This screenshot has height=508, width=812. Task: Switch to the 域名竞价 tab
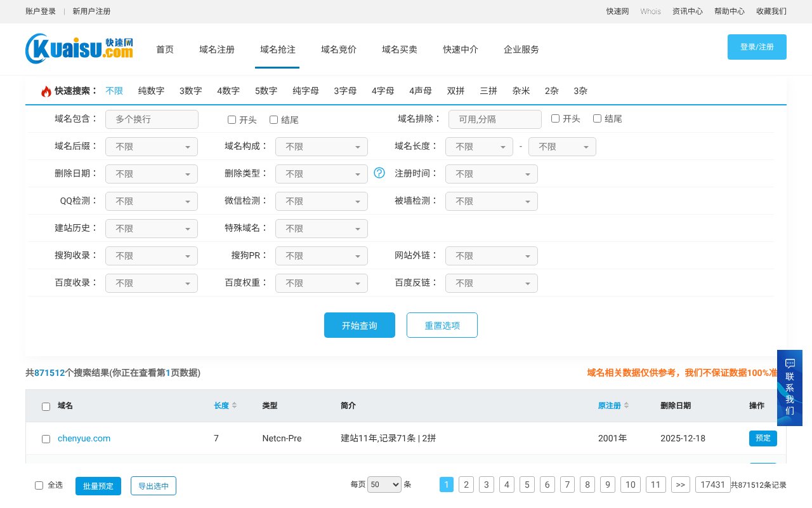[x=338, y=50]
